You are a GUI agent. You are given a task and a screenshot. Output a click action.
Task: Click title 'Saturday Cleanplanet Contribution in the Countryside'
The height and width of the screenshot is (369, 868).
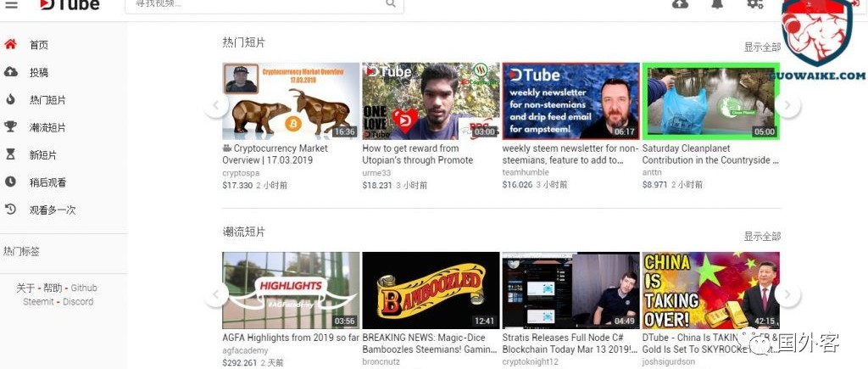[710, 154]
